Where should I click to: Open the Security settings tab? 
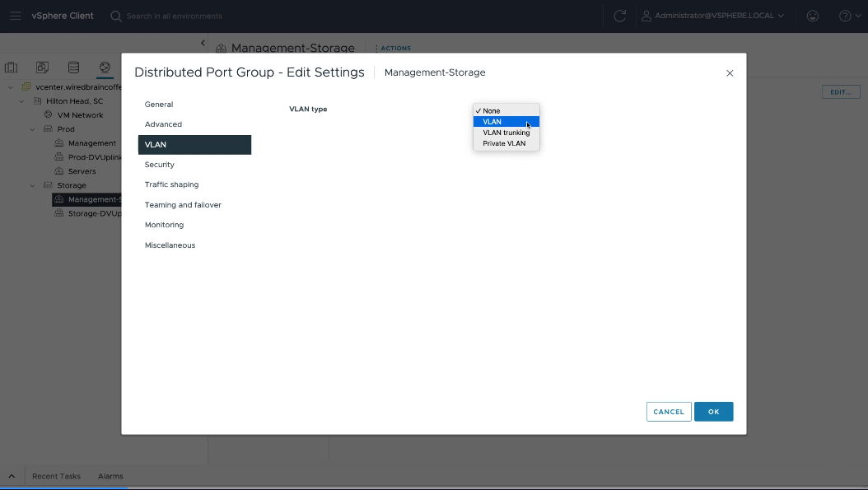coord(160,165)
